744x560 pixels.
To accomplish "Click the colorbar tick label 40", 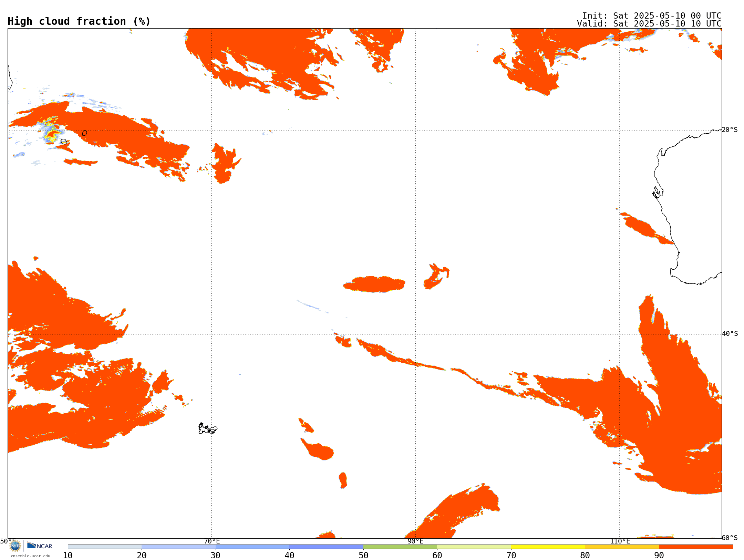I will click(x=289, y=556).
